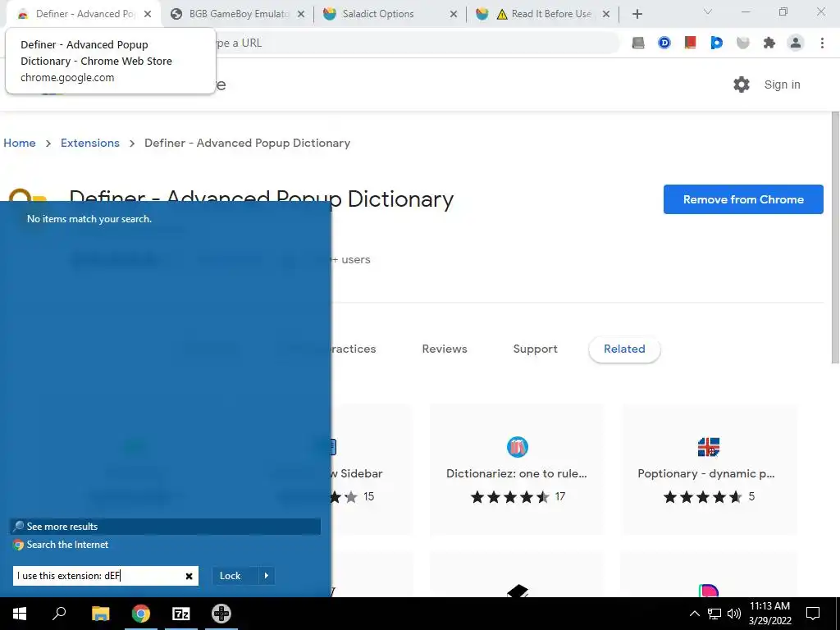Select the Related section tab
The width and height of the screenshot is (840, 630).
[x=624, y=349]
